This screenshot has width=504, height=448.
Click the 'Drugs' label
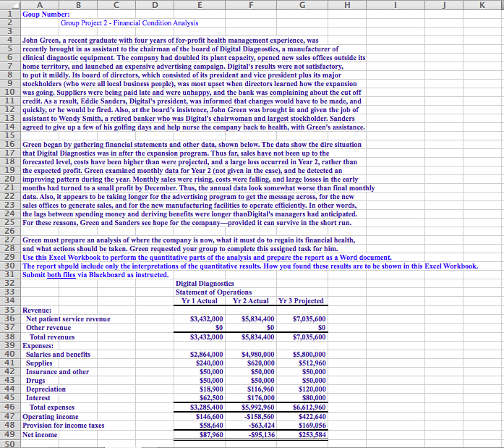coord(35,381)
